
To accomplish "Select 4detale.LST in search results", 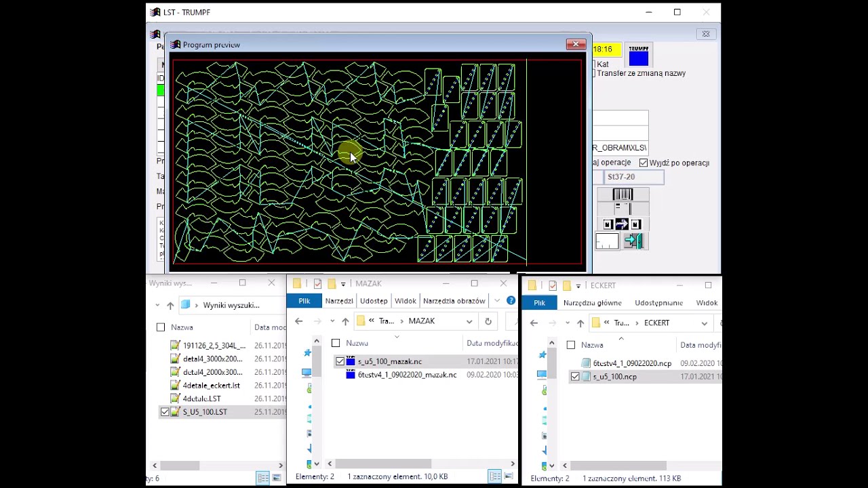I will [x=201, y=399].
